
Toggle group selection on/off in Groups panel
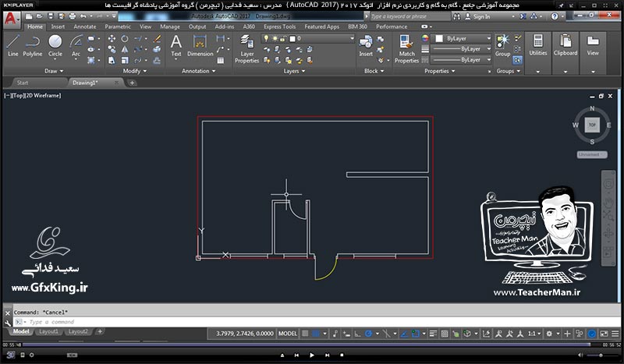tap(517, 60)
